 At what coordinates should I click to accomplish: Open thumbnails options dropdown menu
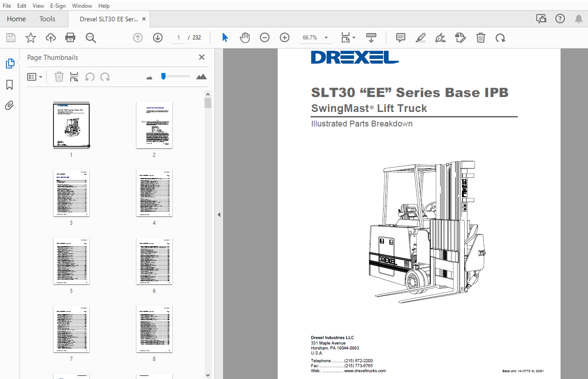tap(34, 77)
